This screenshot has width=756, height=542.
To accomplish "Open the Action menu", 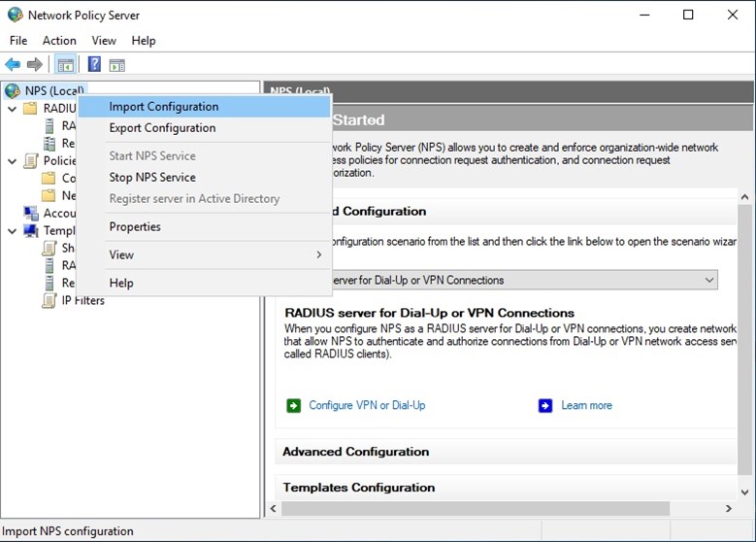I will tap(59, 41).
